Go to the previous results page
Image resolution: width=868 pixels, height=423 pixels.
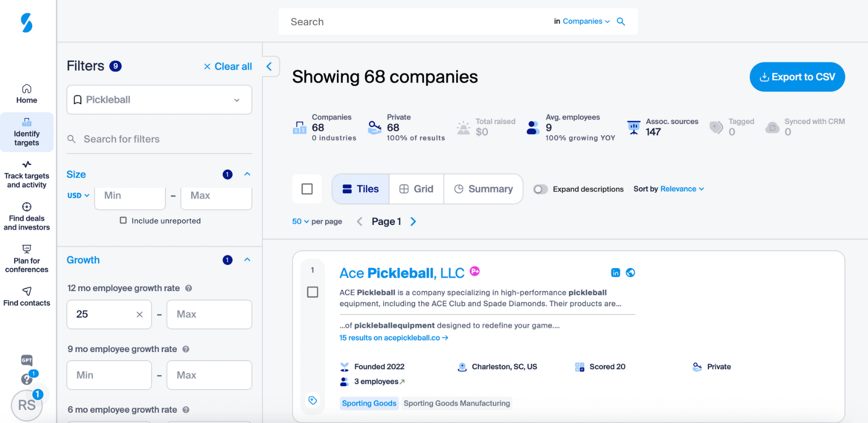point(359,221)
